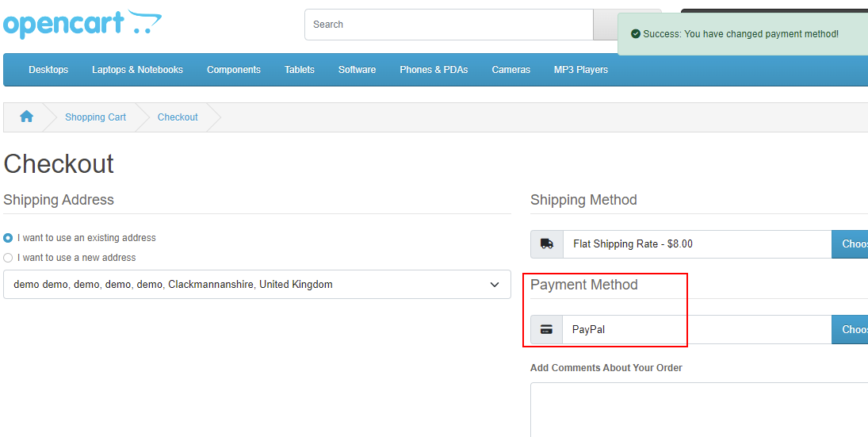Select 'I want to use an existing address'

8,238
